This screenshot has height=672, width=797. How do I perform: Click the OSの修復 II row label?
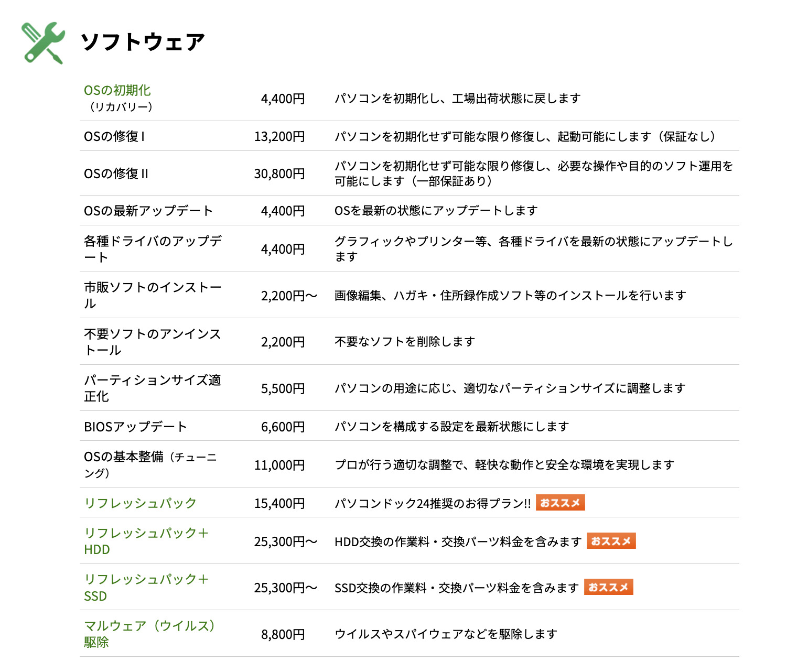coord(116,174)
